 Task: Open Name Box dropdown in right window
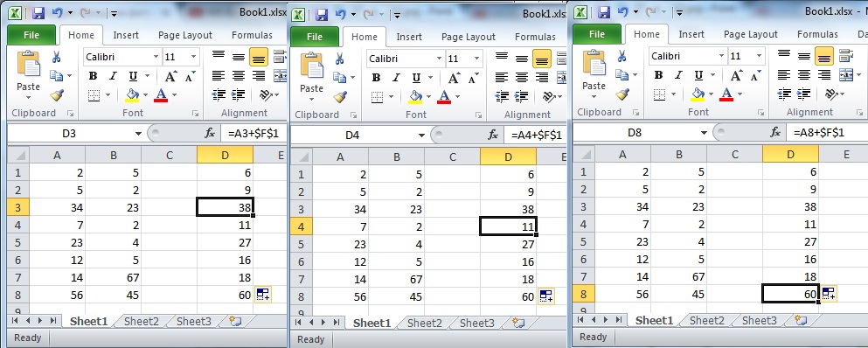click(x=704, y=132)
